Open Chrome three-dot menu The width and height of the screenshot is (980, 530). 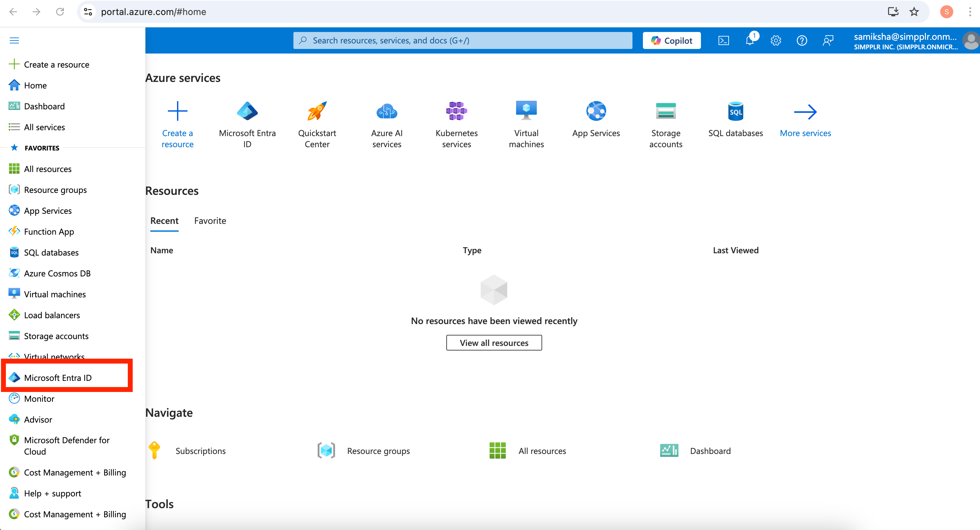(x=970, y=12)
